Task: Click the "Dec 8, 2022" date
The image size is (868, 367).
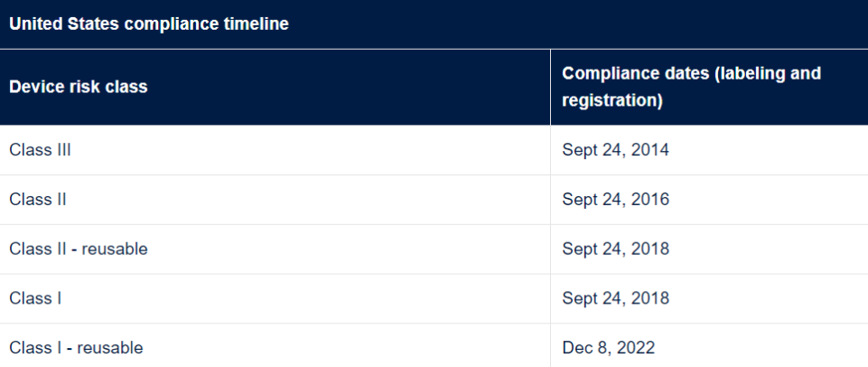Action: click(x=608, y=347)
